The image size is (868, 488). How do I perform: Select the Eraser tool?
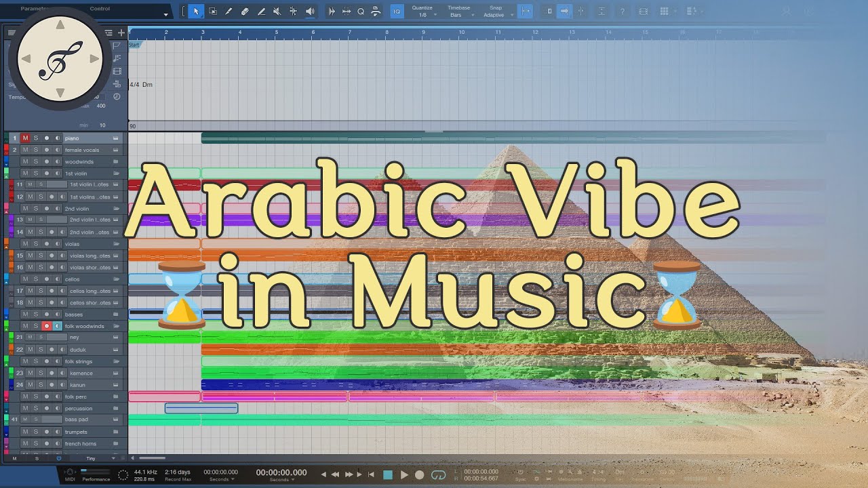245,11
